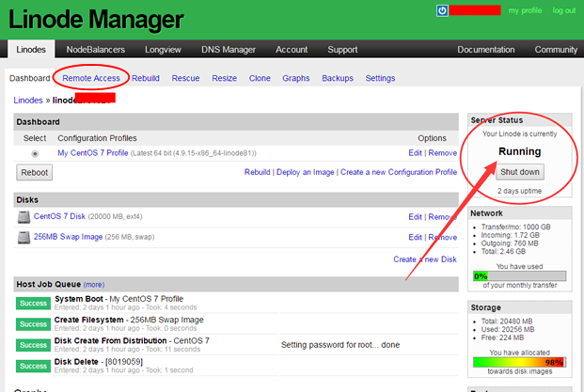
Task: Click the Linodes breadcrumb link
Action: click(x=28, y=101)
